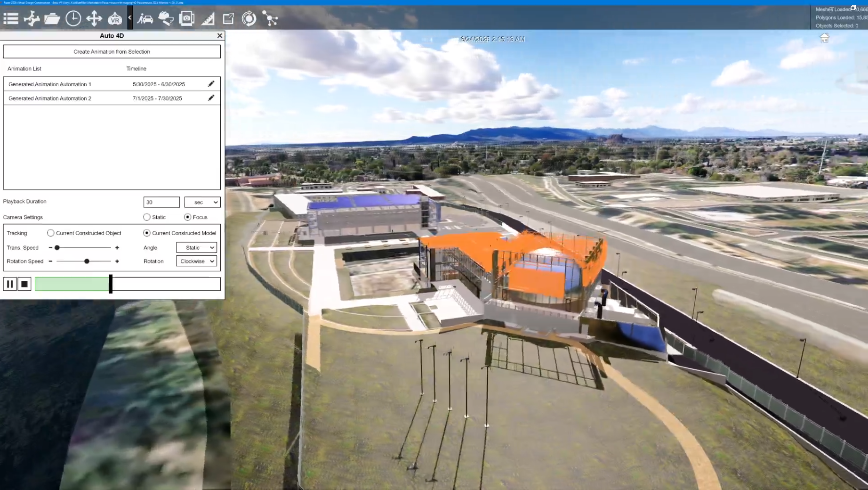The height and width of the screenshot is (490, 868).
Task: Pause the animation playback
Action: 10,284
